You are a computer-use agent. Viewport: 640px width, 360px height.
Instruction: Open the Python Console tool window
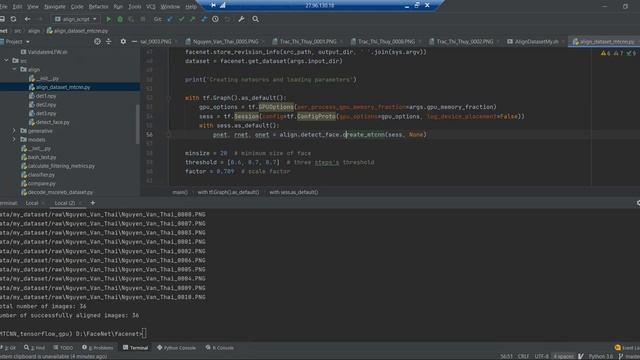pos(176,348)
